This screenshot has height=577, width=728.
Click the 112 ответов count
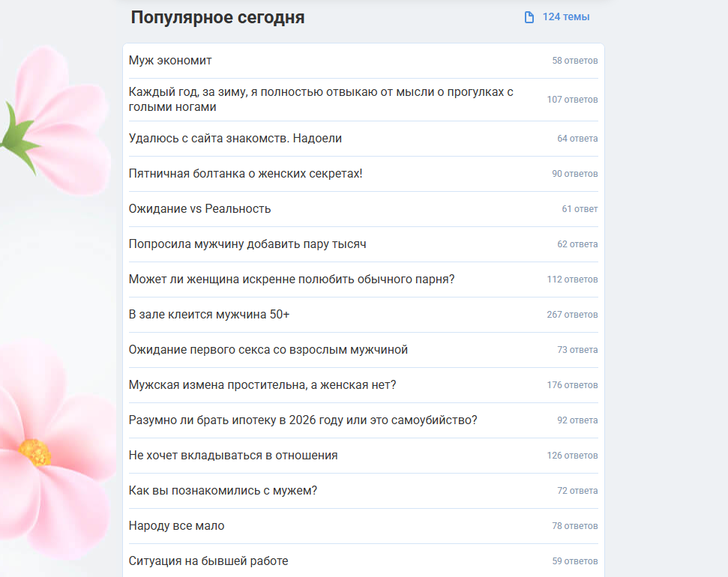coord(572,280)
